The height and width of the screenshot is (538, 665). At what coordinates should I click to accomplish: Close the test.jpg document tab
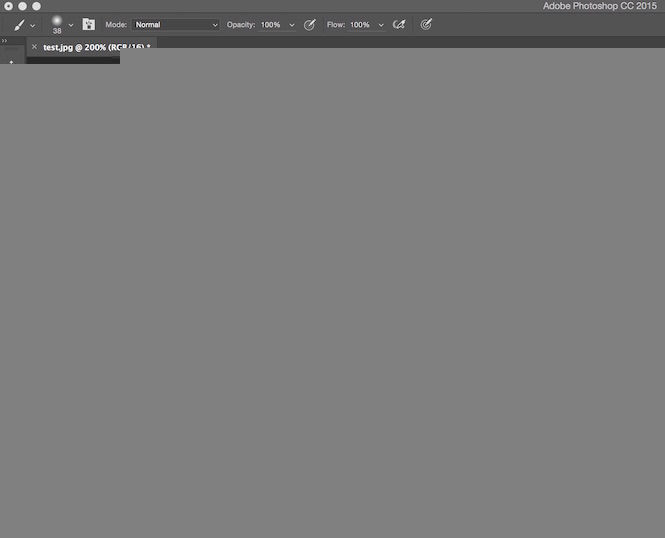click(x=34, y=47)
